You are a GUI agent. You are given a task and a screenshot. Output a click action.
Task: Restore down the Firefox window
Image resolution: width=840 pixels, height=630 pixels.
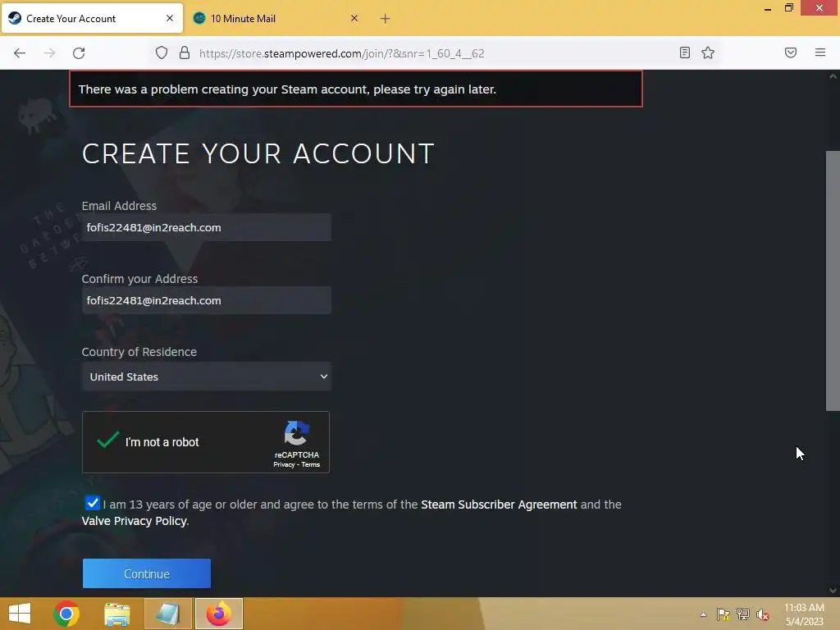tap(789, 8)
